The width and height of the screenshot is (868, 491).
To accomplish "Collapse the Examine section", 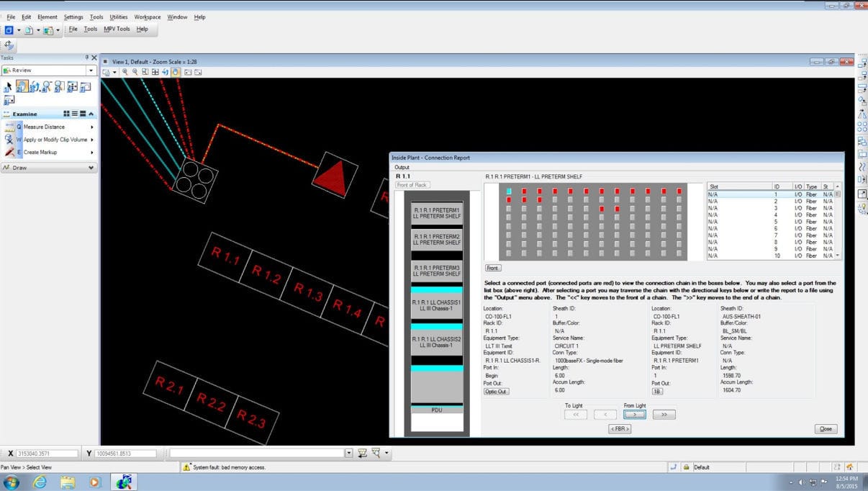I will tap(91, 114).
